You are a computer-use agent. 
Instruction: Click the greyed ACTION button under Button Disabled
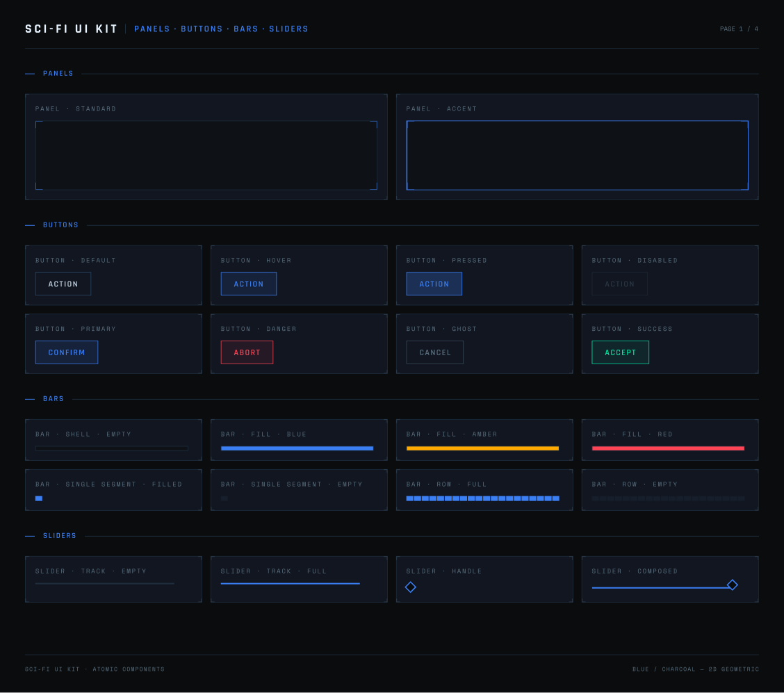pos(619,284)
